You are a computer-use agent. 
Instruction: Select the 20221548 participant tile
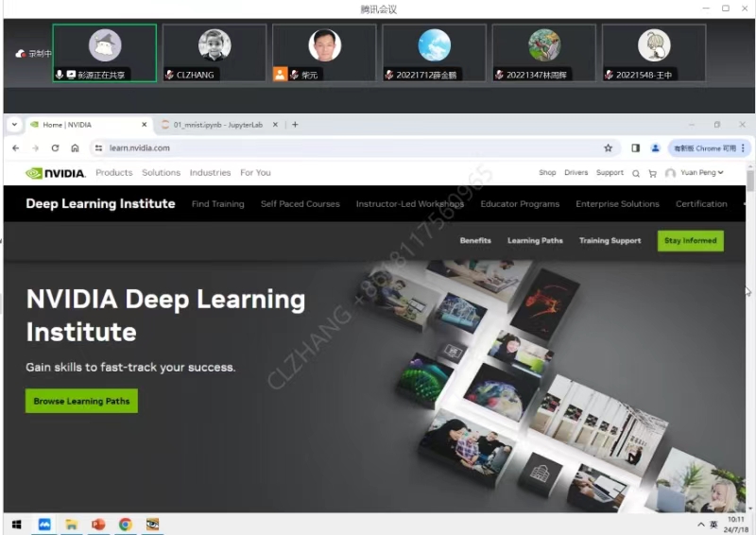(654, 53)
